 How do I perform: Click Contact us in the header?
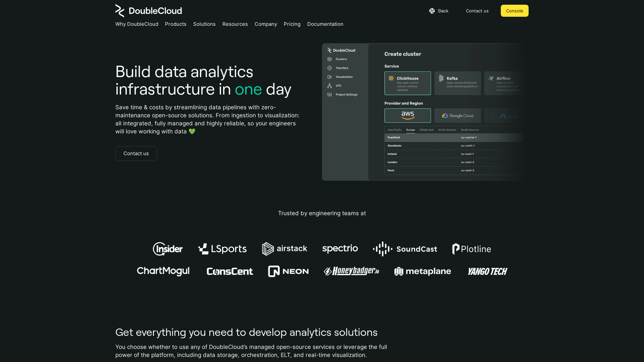point(477,11)
